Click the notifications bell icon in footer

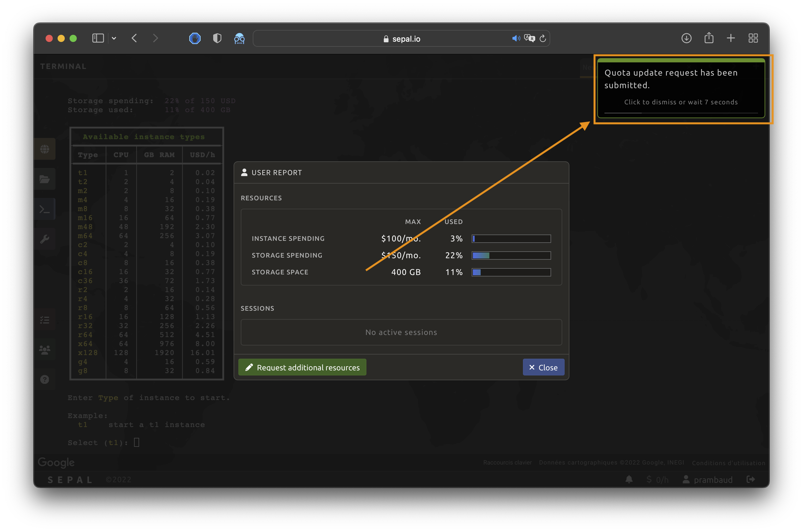click(x=629, y=479)
